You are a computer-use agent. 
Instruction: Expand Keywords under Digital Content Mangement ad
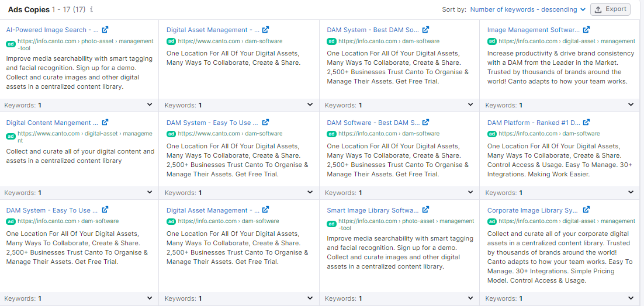point(150,193)
